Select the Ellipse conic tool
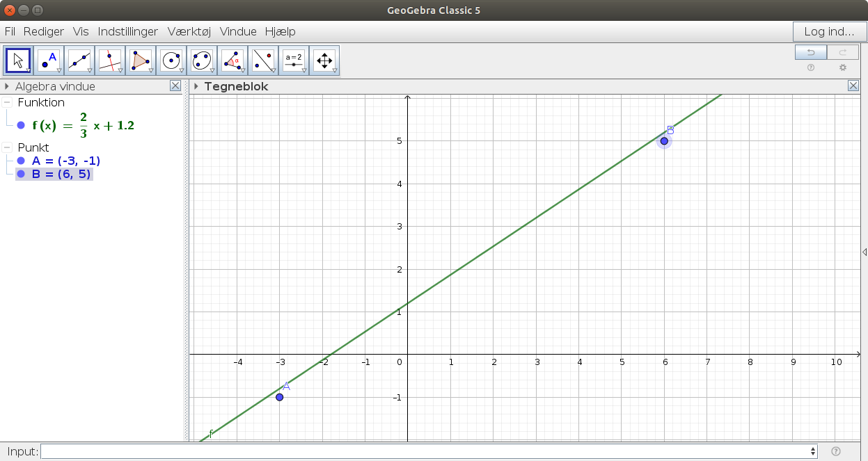Image resolution: width=868 pixels, height=461 pixels. click(202, 60)
